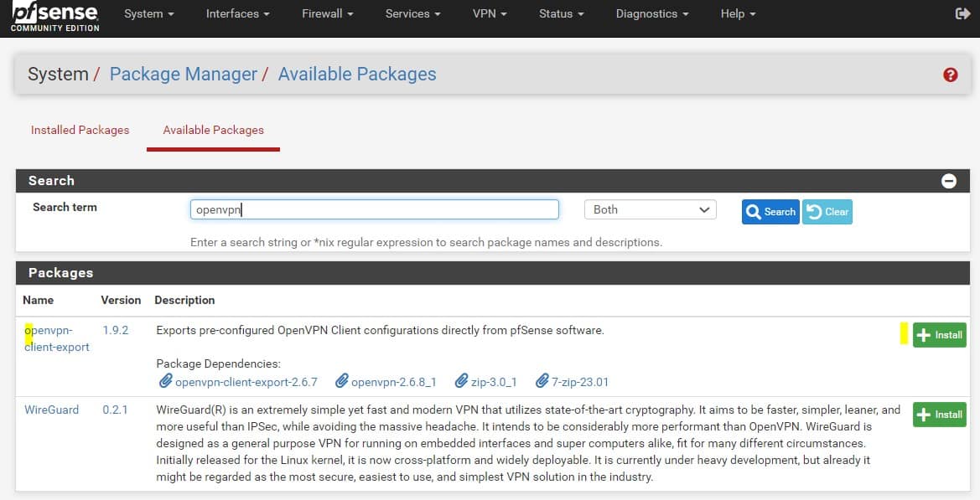The width and height of the screenshot is (980, 500).
Task: Open the WireGuard package name link
Action: (51, 410)
